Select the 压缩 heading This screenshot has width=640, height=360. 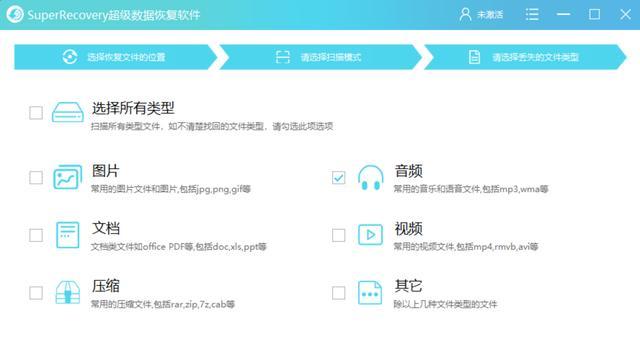[105, 286]
